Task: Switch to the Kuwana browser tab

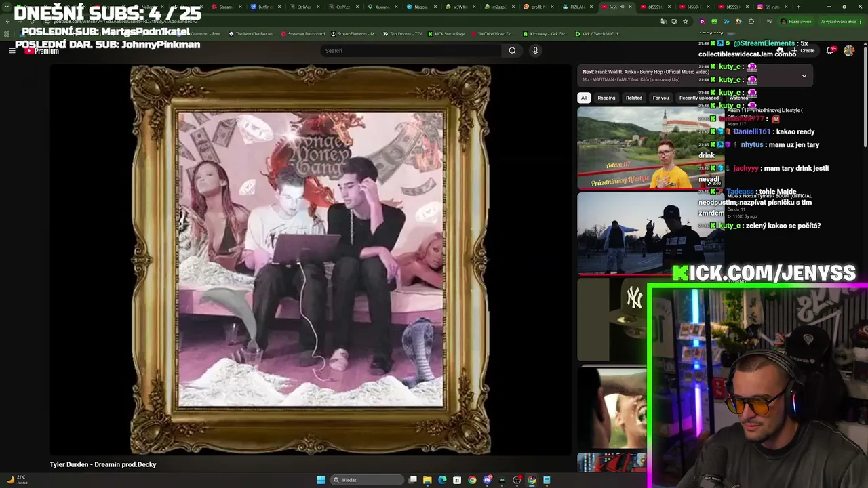Action: tap(383, 7)
